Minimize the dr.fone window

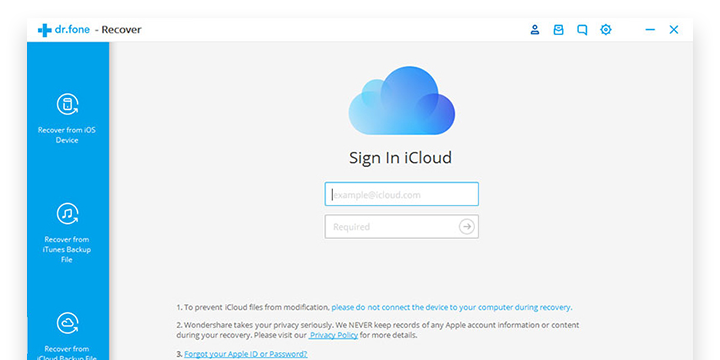650,30
